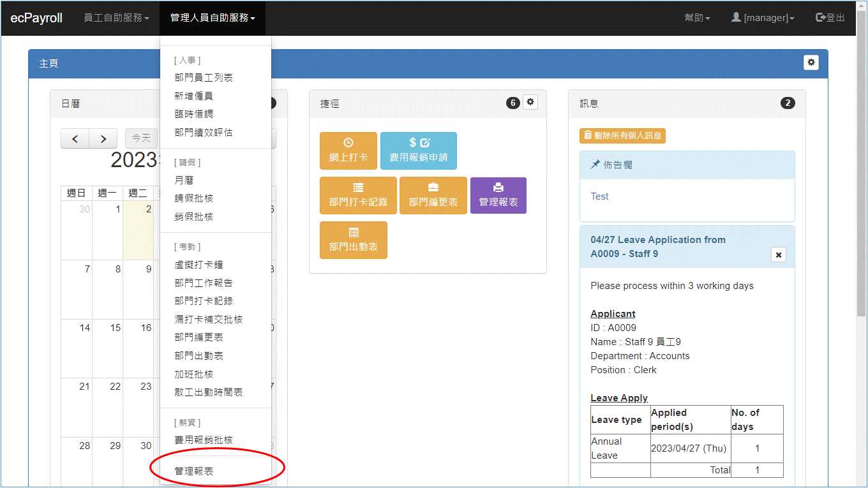Open 部門出勤表 shortcut tile
This screenshot has height=488, width=868.
[354, 240]
